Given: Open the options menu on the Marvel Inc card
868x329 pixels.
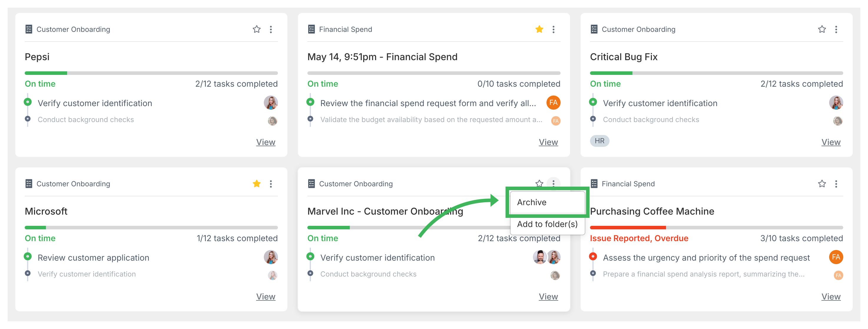Looking at the screenshot, I should (553, 184).
